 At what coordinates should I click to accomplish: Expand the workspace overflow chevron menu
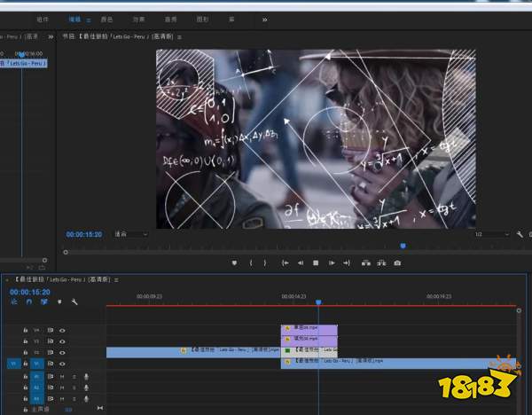264,18
